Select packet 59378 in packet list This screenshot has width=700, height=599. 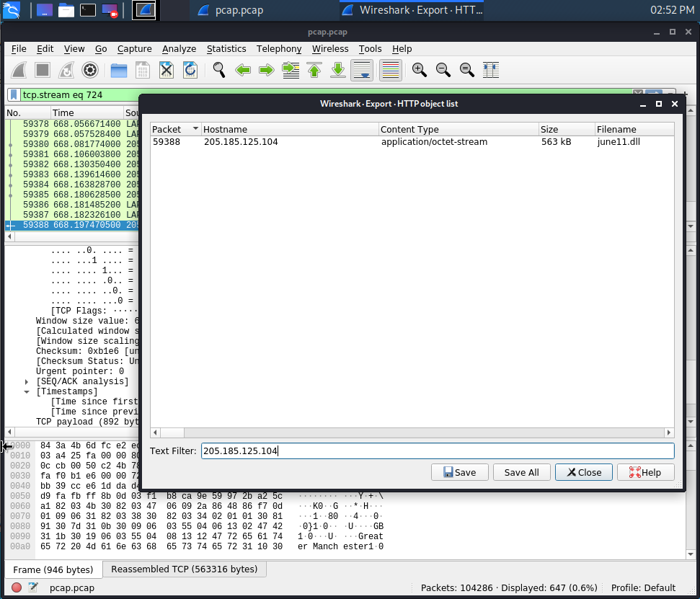(x=72, y=124)
